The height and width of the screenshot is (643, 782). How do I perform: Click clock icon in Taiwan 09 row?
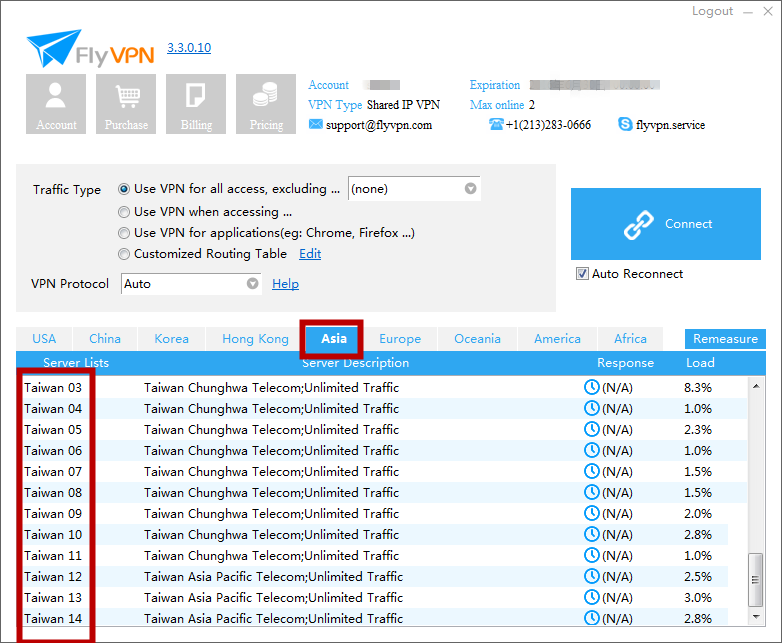(591, 513)
